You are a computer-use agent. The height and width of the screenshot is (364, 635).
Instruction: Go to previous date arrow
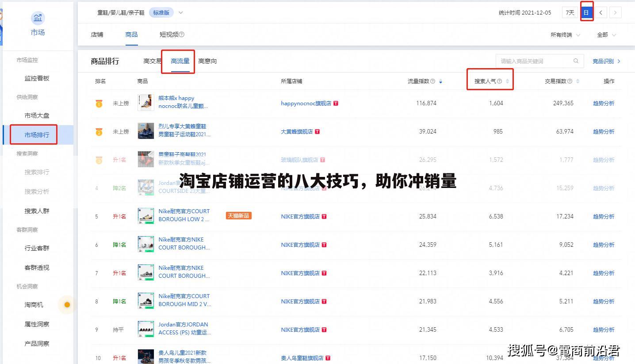click(x=601, y=12)
